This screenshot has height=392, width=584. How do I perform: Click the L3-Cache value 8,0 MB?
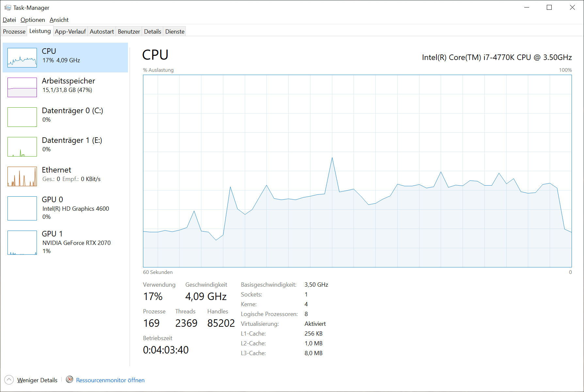pyautogui.click(x=314, y=353)
